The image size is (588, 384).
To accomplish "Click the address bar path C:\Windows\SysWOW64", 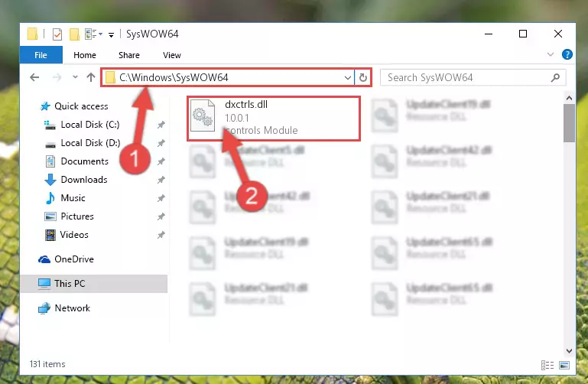I will click(174, 77).
